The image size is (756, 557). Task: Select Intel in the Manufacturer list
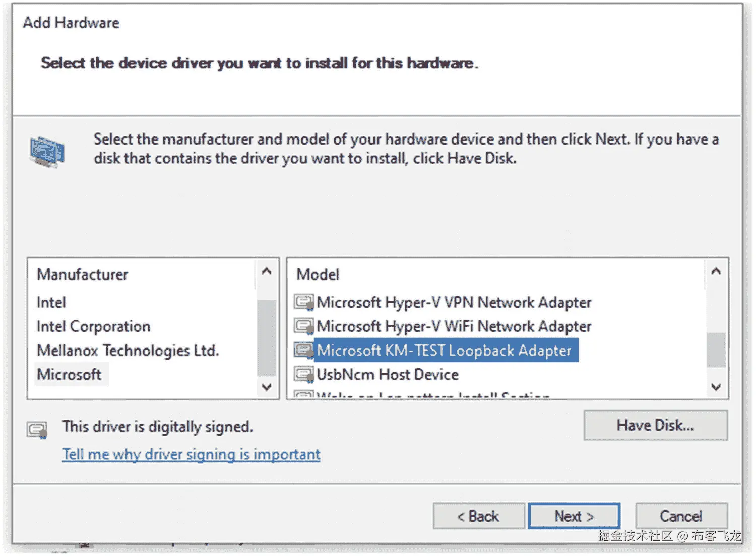(51, 302)
